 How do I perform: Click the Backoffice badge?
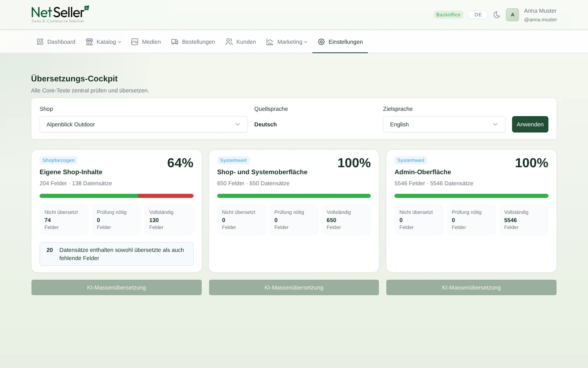pos(448,15)
